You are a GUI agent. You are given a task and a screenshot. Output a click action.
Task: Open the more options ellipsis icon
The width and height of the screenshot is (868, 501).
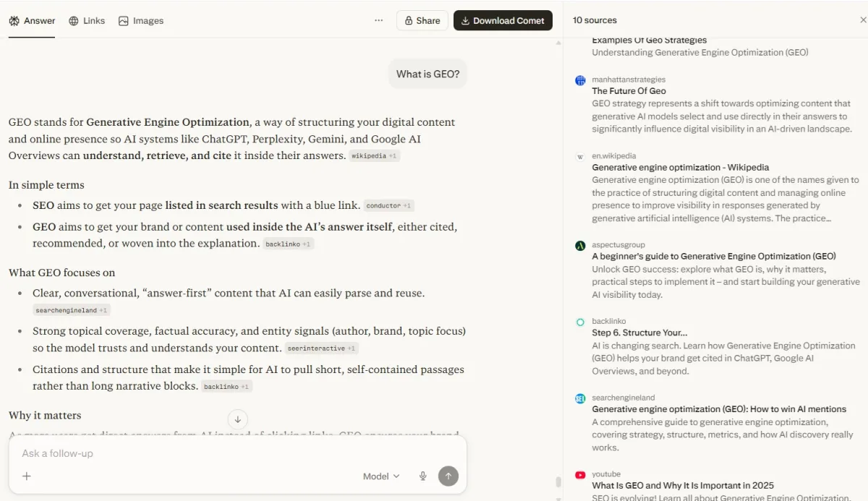[x=378, y=20]
